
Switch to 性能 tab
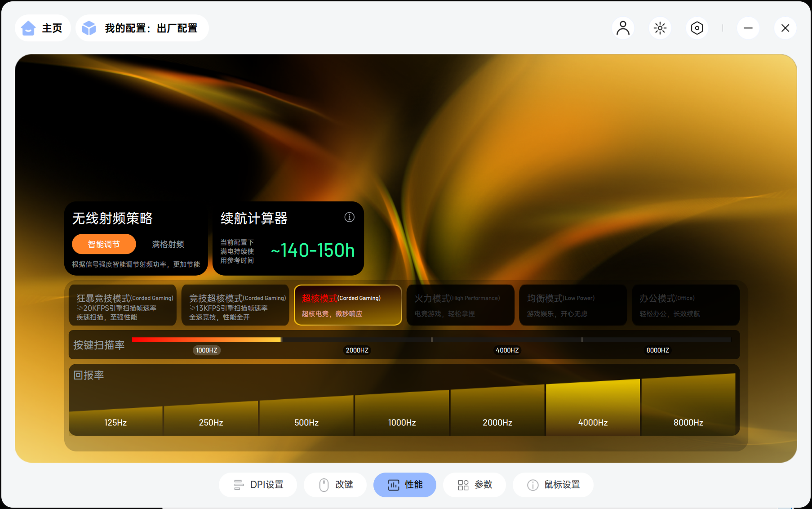pyautogui.click(x=405, y=485)
